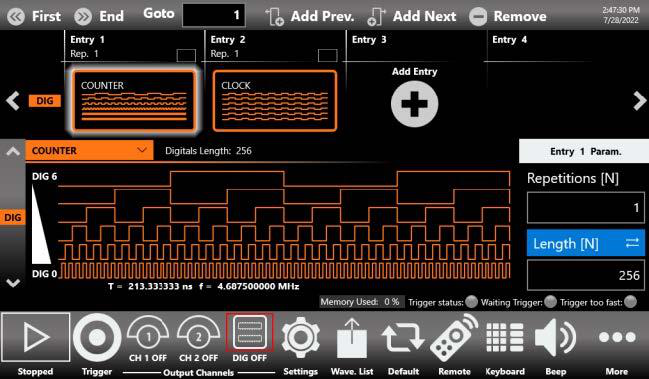Viewport: 649px width, 379px height.
Task: Click the Digitals Length: 256 text
Action: pyautogui.click(x=208, y=151)
